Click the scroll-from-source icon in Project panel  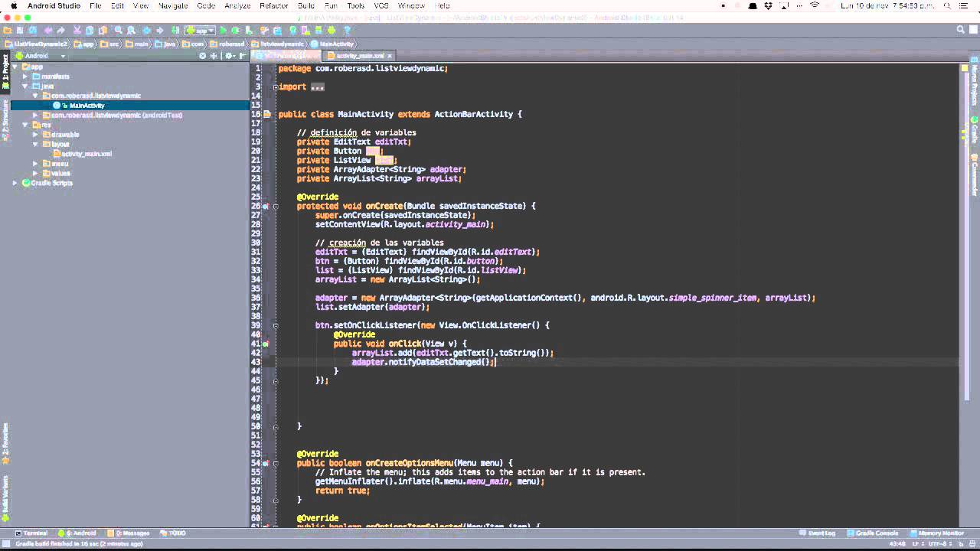(203, 56)
